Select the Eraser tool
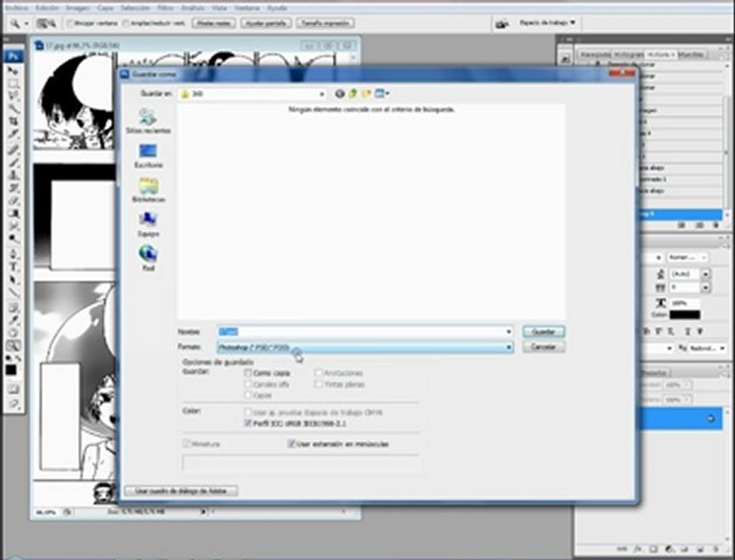Viewport: 735px width, 560px height. click(x=13, y=201)
